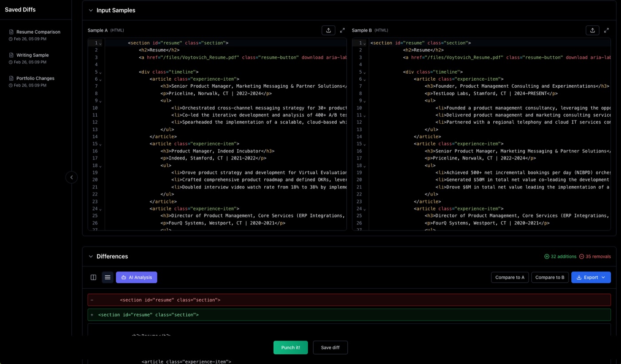
Task: Expand Sample A editor to fullscreen
Action: [342, 30]
